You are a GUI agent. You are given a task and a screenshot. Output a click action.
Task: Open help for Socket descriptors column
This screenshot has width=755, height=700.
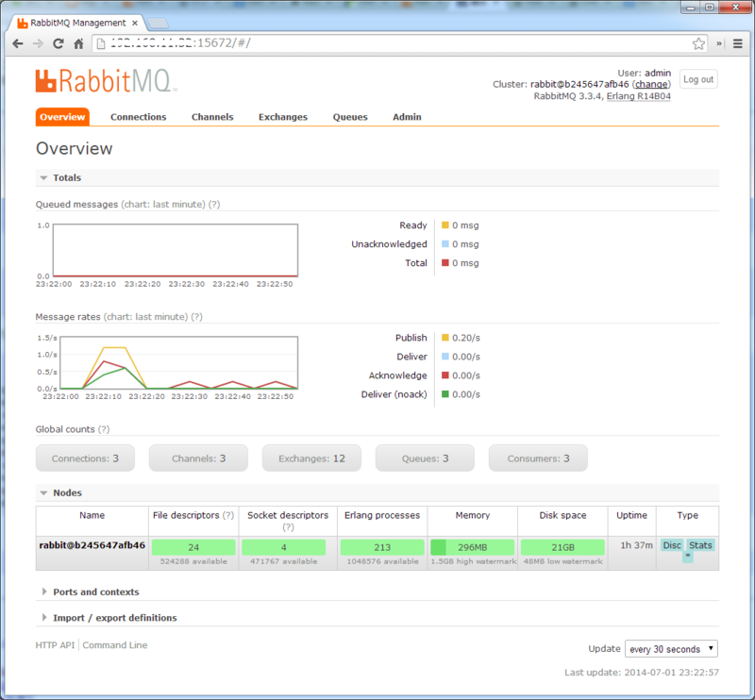(x=288, y=527)
